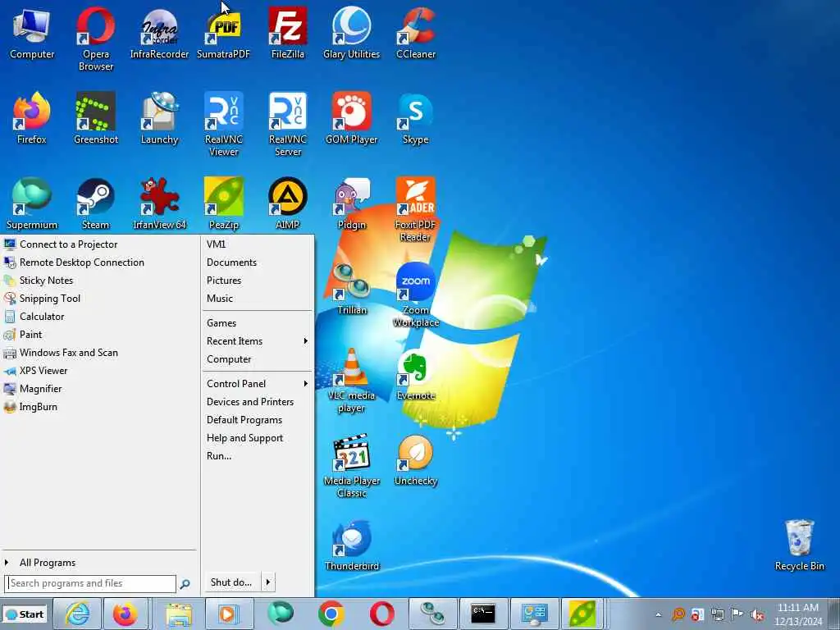Click the Start button
840x630 pixels.
tap(24, 614)
